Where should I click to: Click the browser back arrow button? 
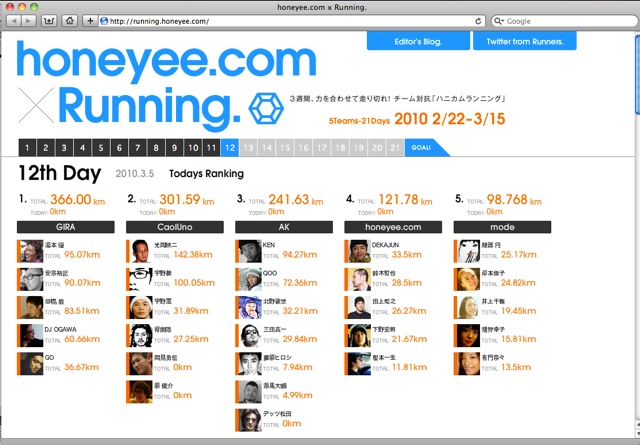pyautogui.click(x=14, y=21)
